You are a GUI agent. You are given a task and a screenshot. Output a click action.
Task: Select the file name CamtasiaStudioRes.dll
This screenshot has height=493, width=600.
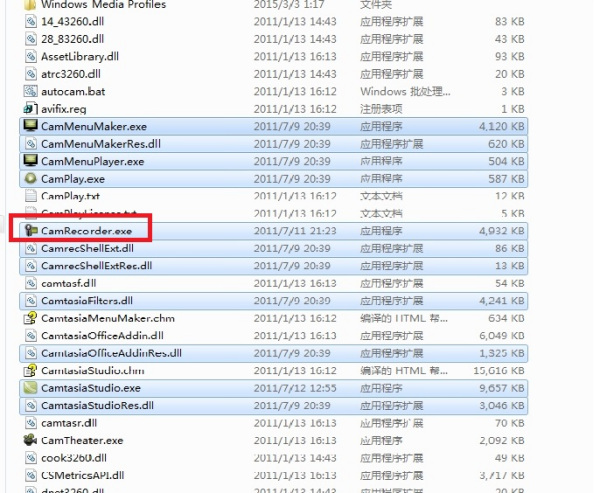click(98, 406)
